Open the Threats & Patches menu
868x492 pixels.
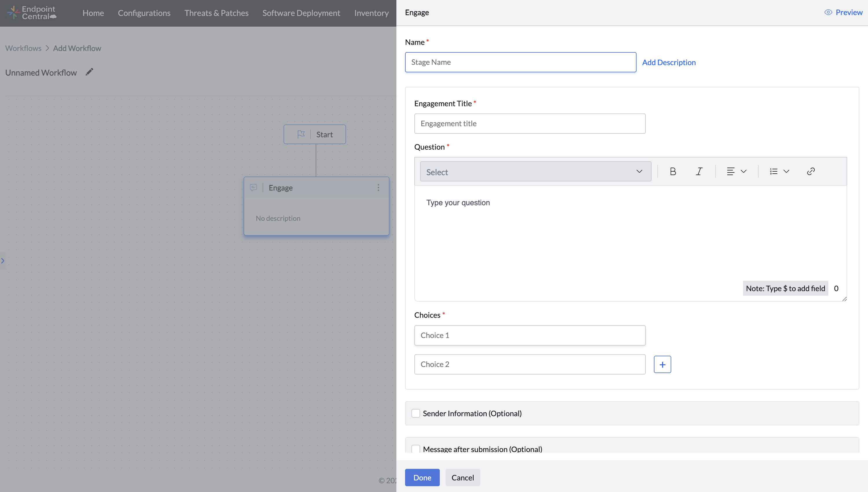point(216,13)
